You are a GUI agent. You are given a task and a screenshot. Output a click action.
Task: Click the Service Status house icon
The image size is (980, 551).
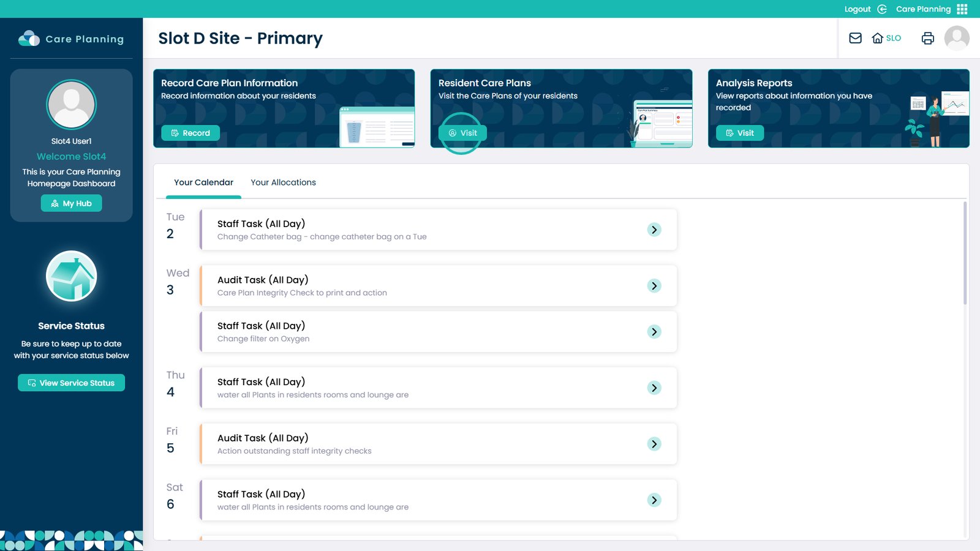click(x=72, y=276)
